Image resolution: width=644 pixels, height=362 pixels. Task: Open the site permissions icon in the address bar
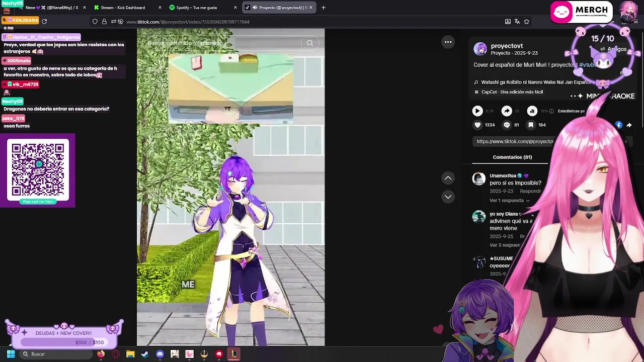click(114, 22)
